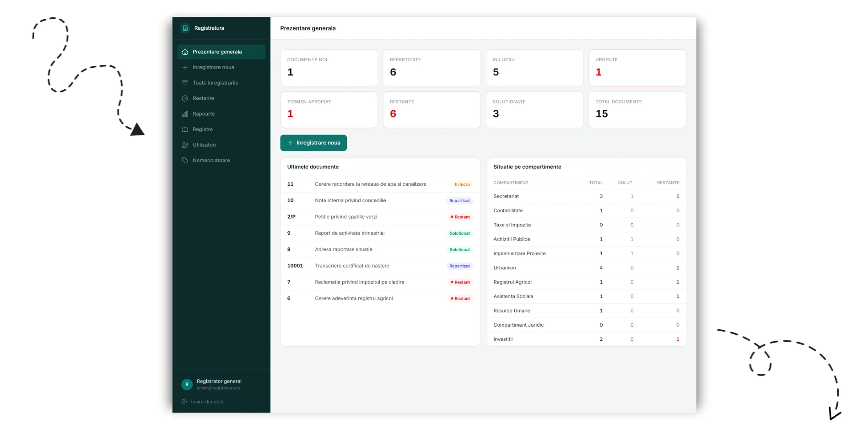Click the TOTAL column header
Viewport: 868px width, 430px height.
(596, 183)
